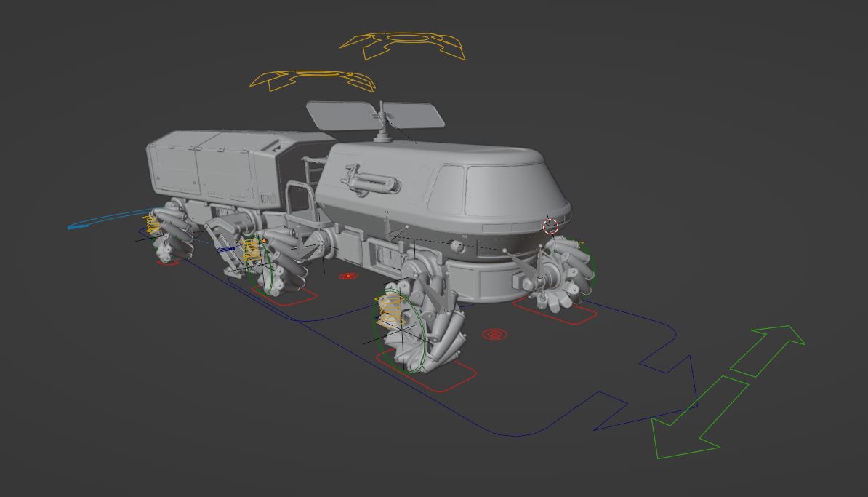This screenshot has height=497, width=868.
Task: Click the orange origin dot near the middle wheel
Action: coord(265,241)
